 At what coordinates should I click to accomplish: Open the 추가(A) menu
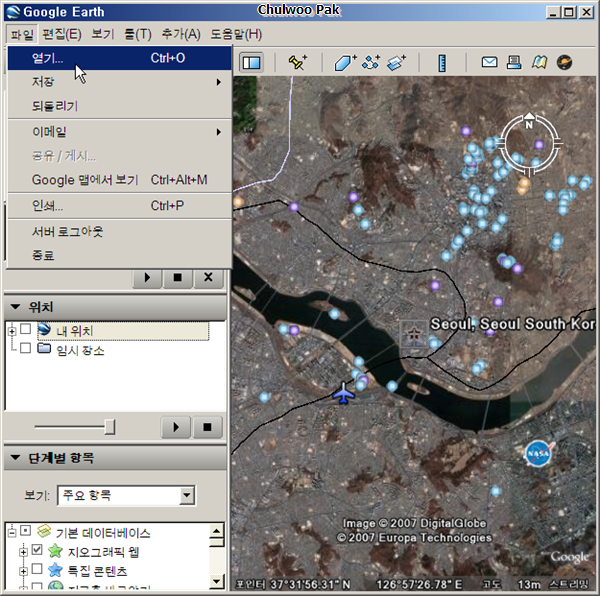pyautogui.click(x=181, y=34)
